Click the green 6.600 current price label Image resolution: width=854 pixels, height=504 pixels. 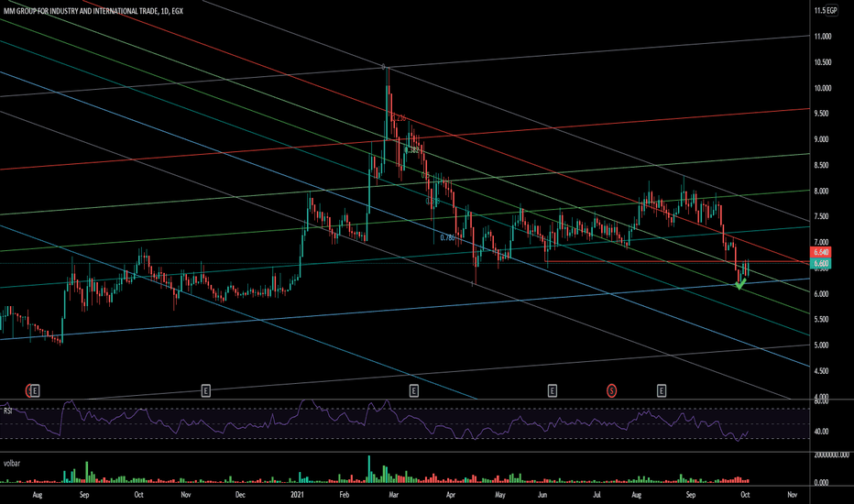pos(820,264)
